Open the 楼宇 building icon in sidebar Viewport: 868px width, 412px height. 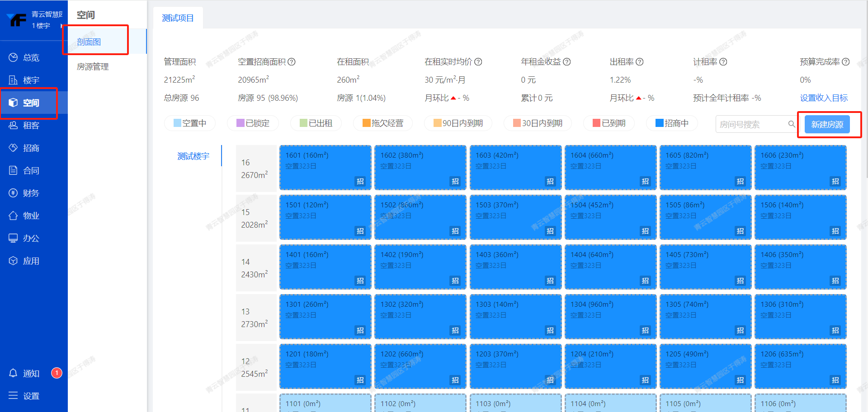pos(13,80)
